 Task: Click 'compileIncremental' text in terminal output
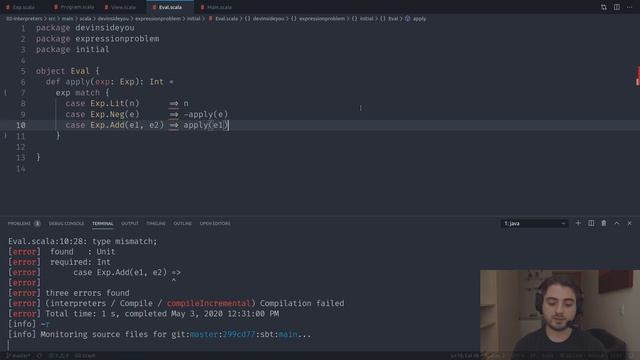pos(208,303)
